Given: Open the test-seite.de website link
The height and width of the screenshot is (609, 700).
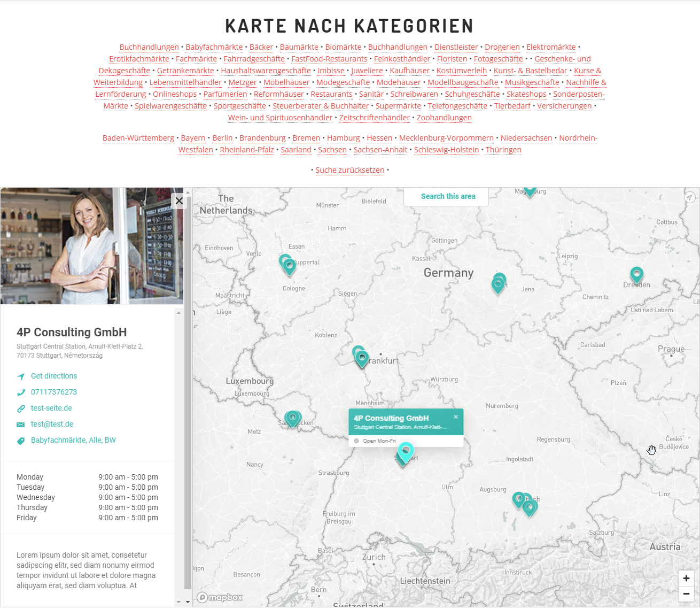Looking at the screenshot, I should coord(51,408).
